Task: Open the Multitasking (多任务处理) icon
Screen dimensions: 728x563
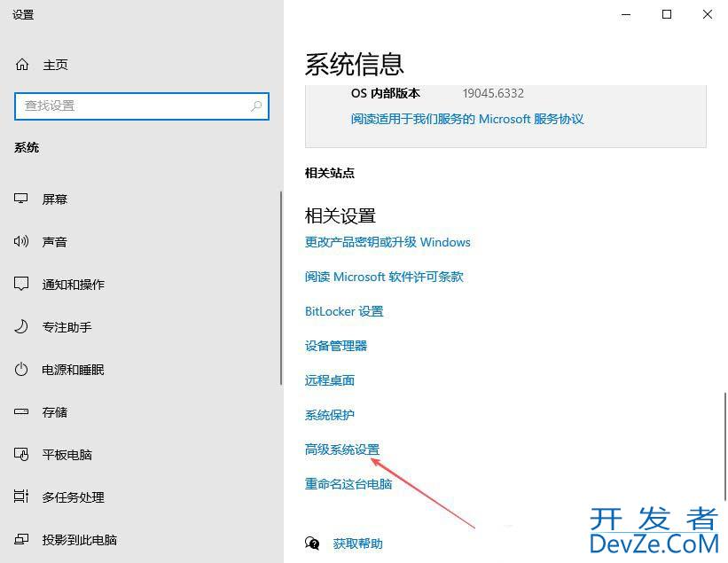Action: tap(21, 497)
